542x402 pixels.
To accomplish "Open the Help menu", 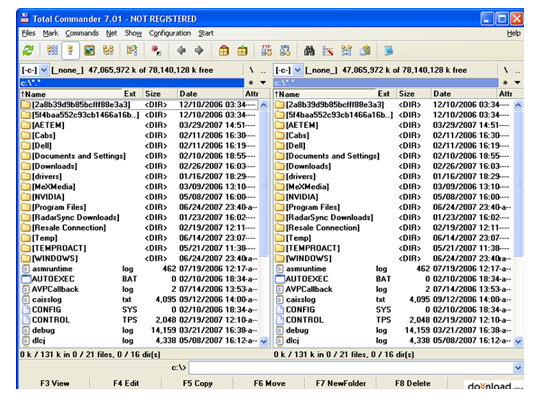I will point(514,33).
